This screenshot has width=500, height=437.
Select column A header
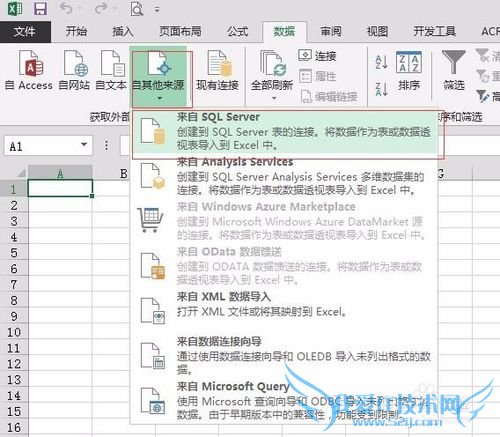(x=60, y=174)
